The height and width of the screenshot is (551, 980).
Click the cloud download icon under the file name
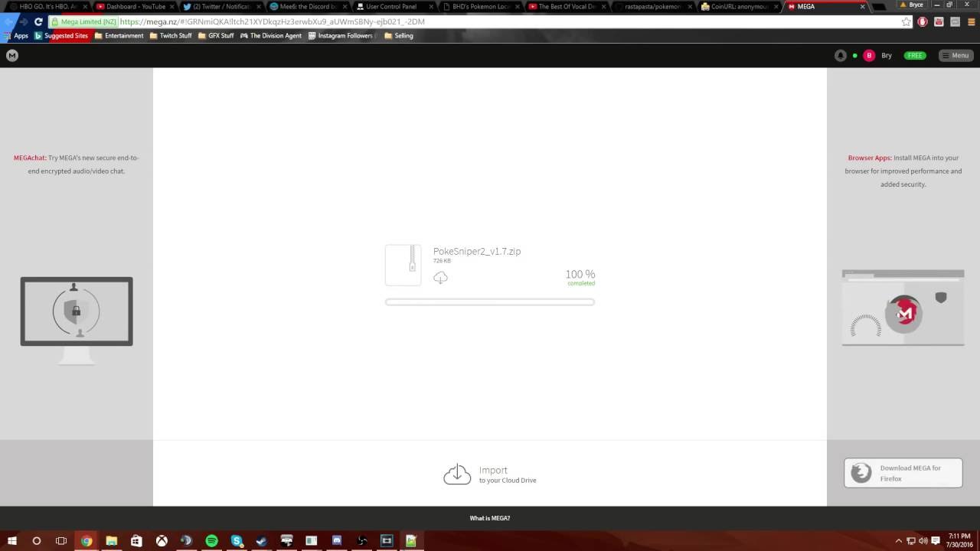(440, 278)
